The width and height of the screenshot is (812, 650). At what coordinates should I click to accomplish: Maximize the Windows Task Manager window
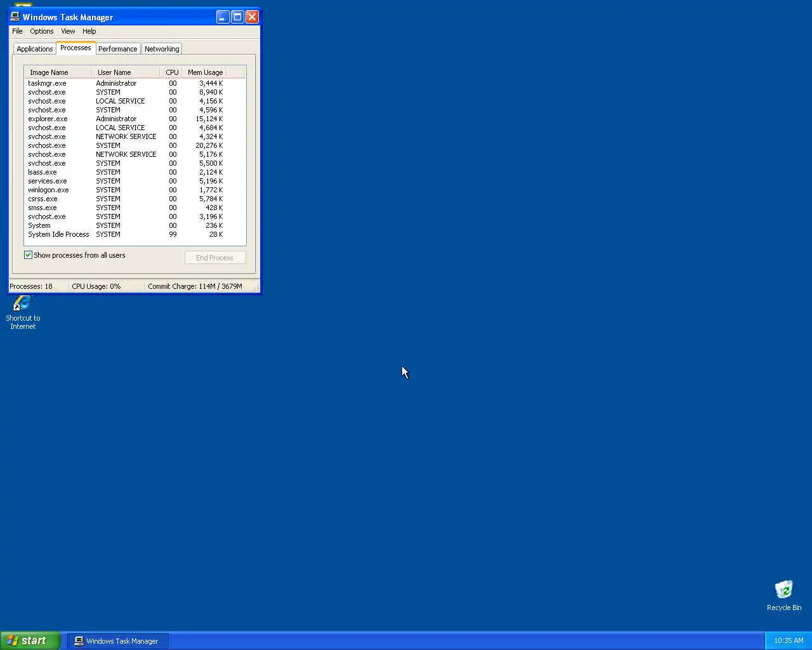237,17
